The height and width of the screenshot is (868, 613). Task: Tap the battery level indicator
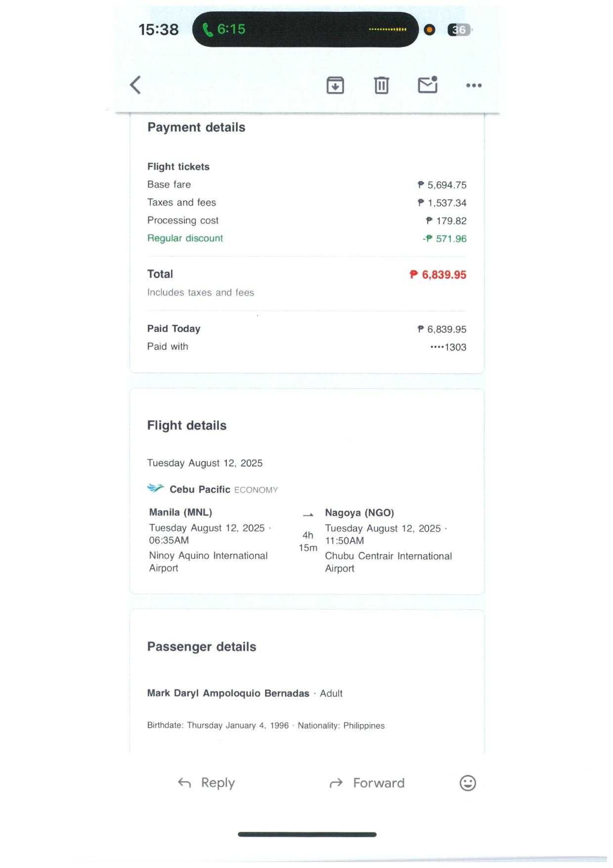click(x=459, y=30)
